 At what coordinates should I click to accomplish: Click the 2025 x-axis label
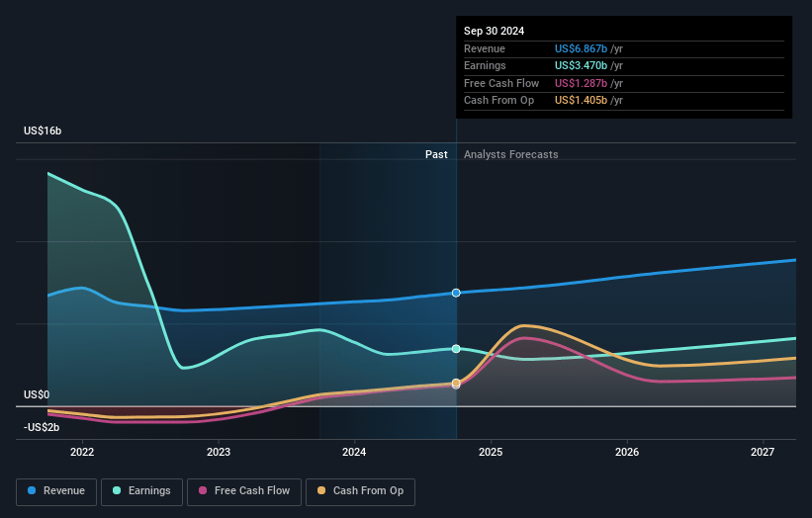coord(491,453)
